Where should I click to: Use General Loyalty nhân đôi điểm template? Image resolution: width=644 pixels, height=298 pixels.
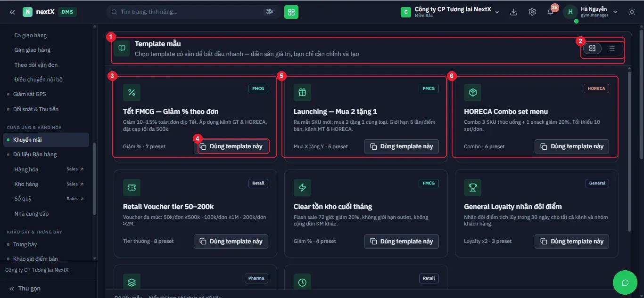point(572,242)
